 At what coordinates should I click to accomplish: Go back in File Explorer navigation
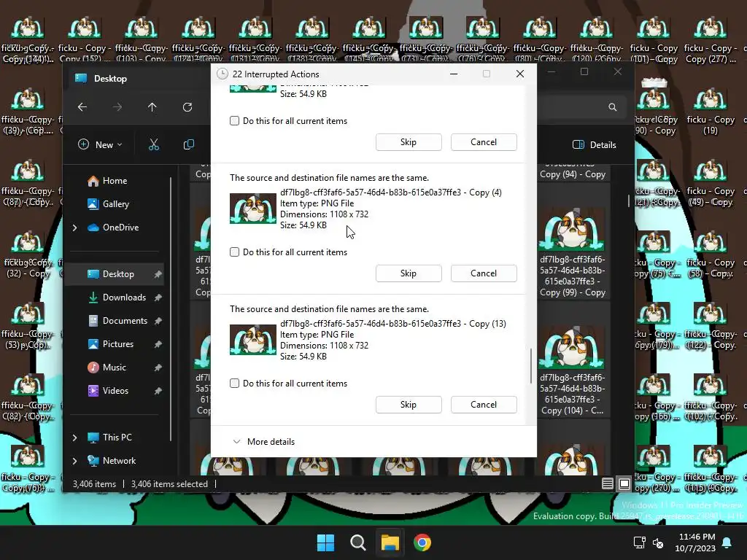click(82, 107)
